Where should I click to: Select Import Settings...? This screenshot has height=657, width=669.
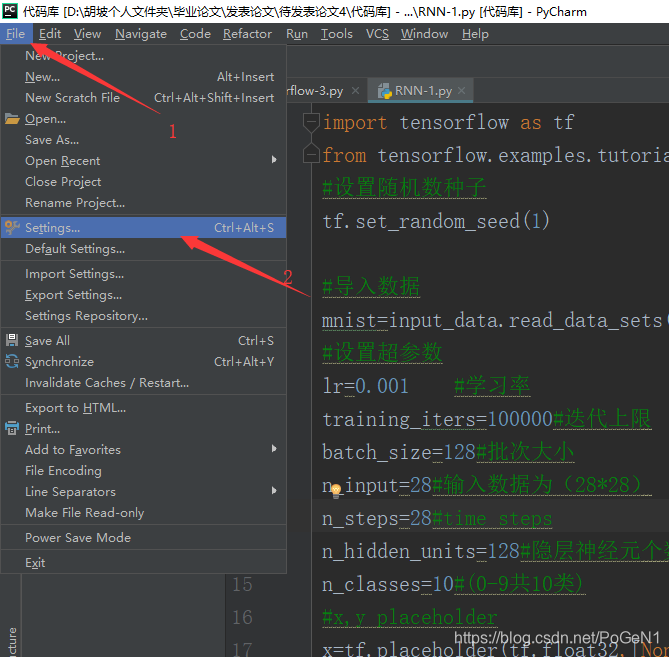pyautogui.click(x=143, y=273)
